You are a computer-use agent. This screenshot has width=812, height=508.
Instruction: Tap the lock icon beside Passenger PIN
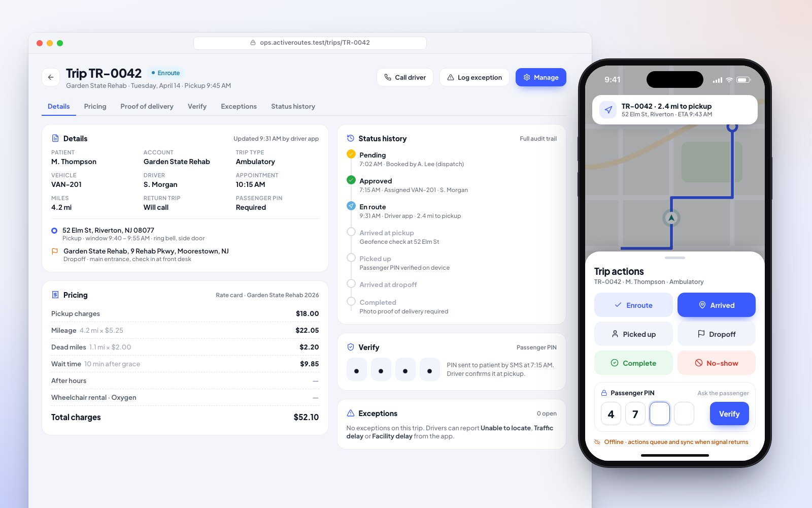point(604,393)
